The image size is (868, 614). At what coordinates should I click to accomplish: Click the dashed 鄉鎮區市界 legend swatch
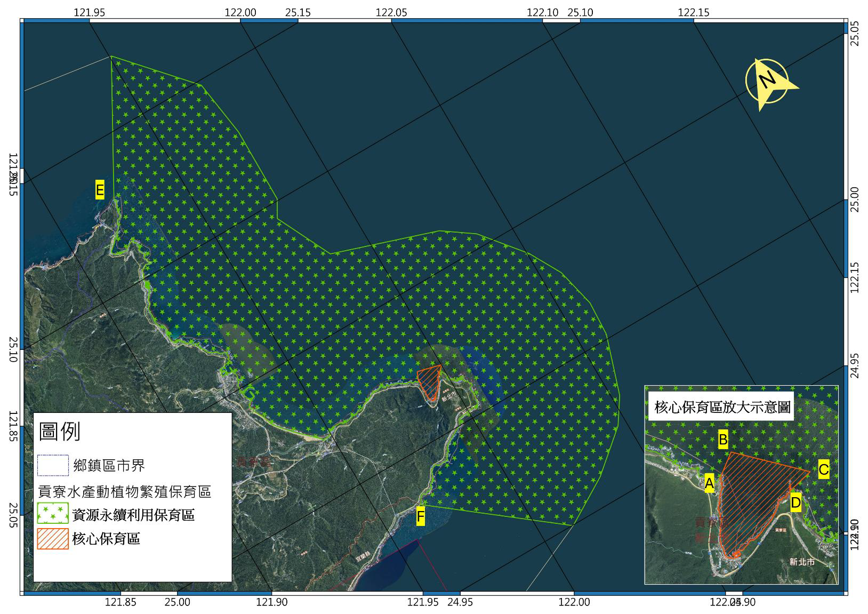(x=53, y=465)
